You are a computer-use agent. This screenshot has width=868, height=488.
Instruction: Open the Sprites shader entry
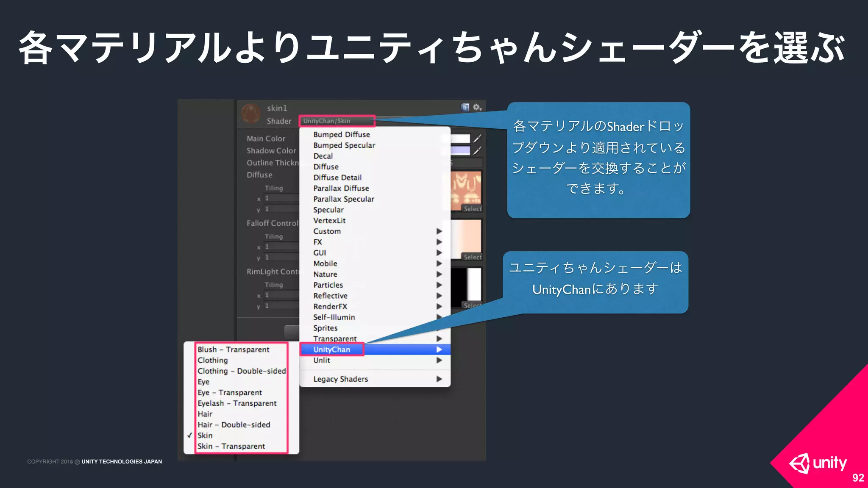pyautogui.click(x=375, y=328)
